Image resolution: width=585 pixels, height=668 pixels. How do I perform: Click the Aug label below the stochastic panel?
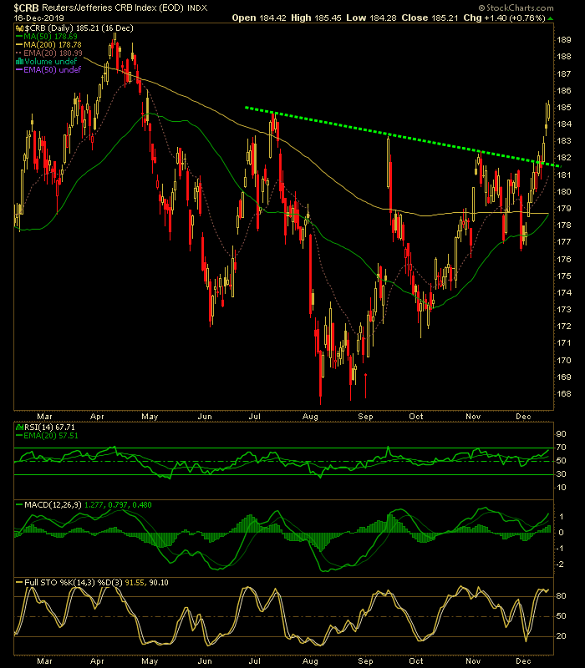tap(310, 661)
